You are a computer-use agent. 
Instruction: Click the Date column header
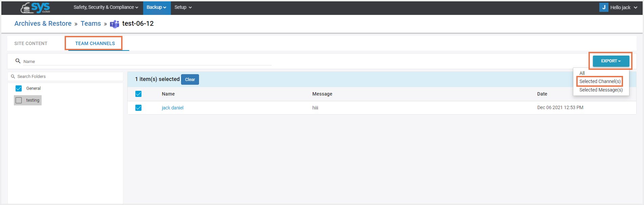pyautogui.click(x=542, y=94)
